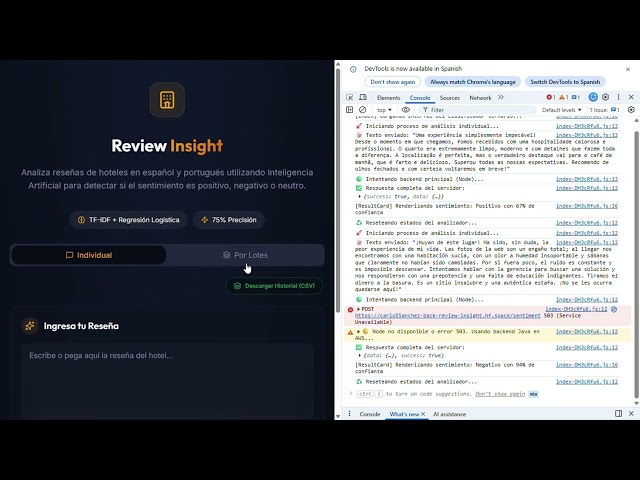Open source link on 'Positivo con 67%' row

pos(587,206)
